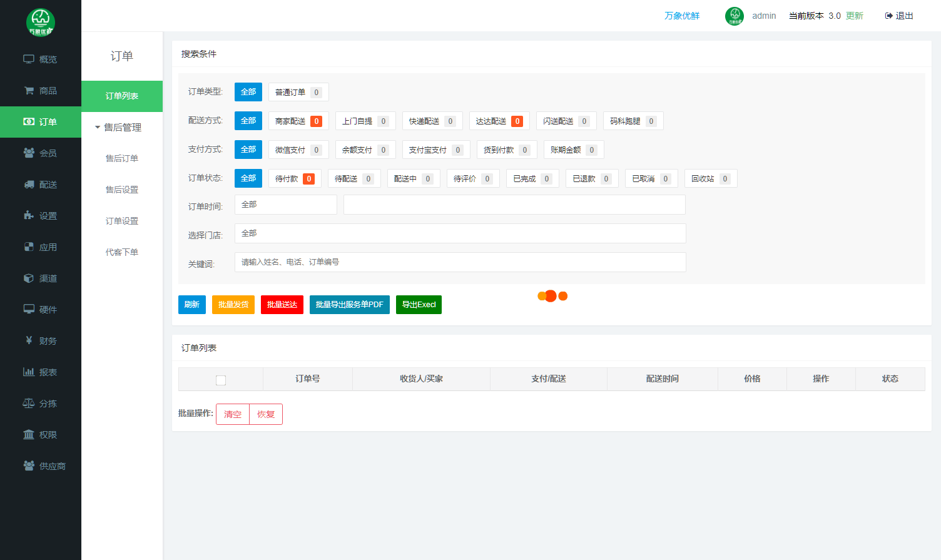The width and height of the screenshot is (941, 560).
Task: Open the 选择门店 store dropdown
Action: click(x=460, y=233)
